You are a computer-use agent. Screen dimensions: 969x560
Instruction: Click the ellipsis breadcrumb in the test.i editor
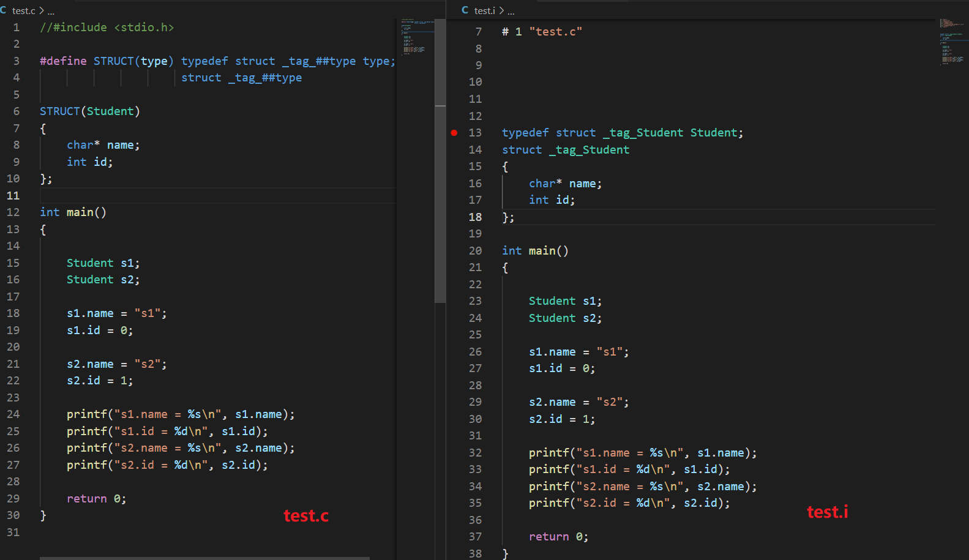click(x=511, y=12)
